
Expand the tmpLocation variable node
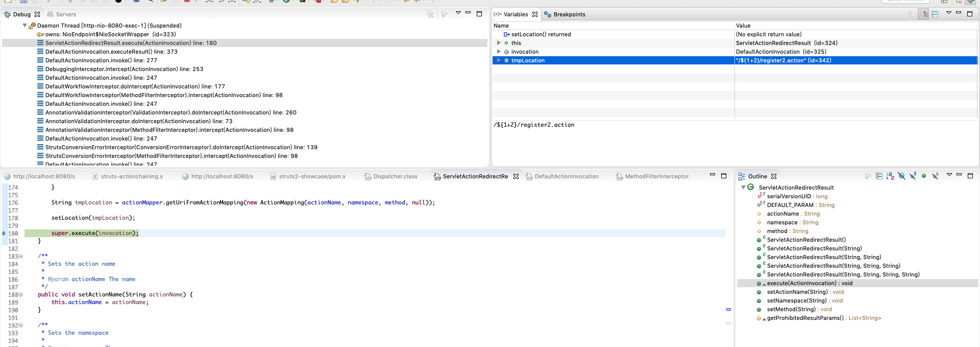point(499,60)
